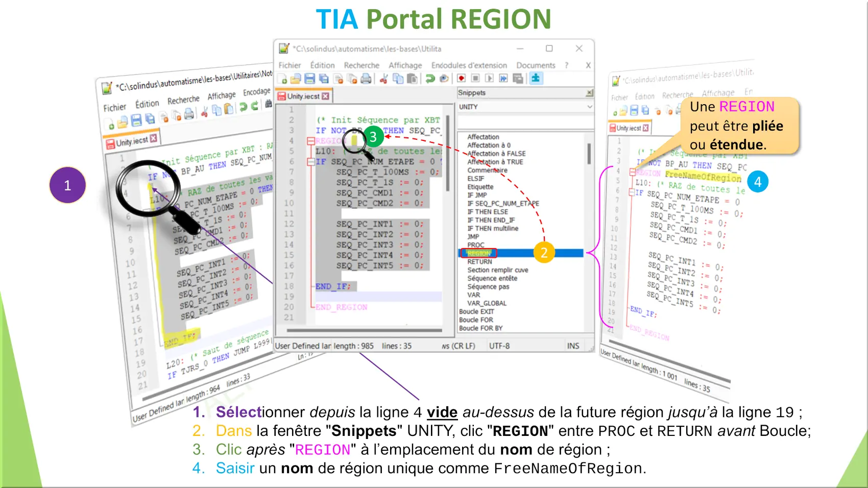Collapse IF fold marker in right window
Screen dimensions: 868x488
click(632, 192)
